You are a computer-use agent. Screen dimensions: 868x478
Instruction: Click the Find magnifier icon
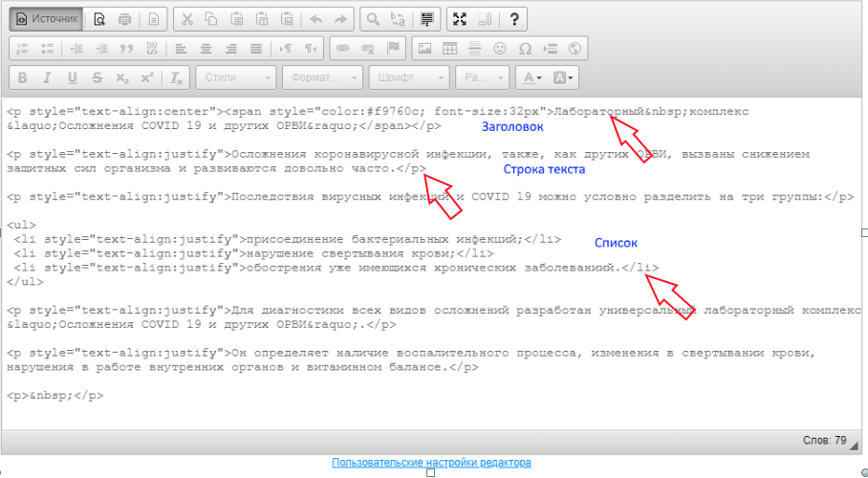tap(374, 19)
